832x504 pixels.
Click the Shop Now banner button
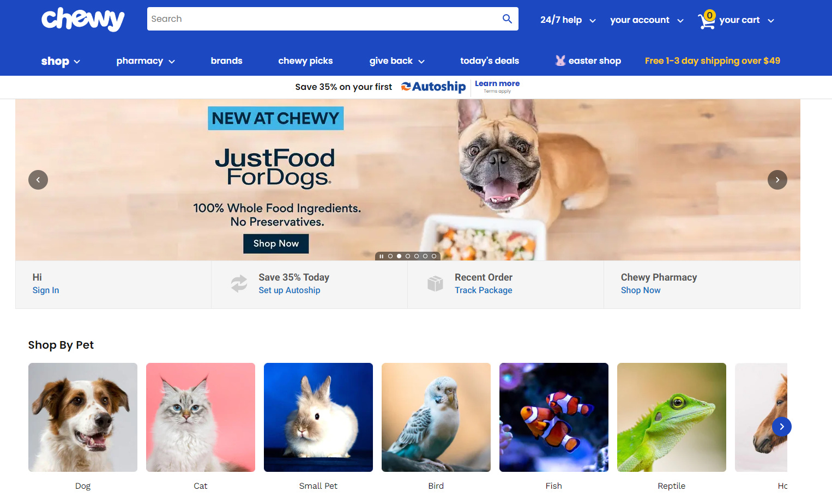[276, 244]
